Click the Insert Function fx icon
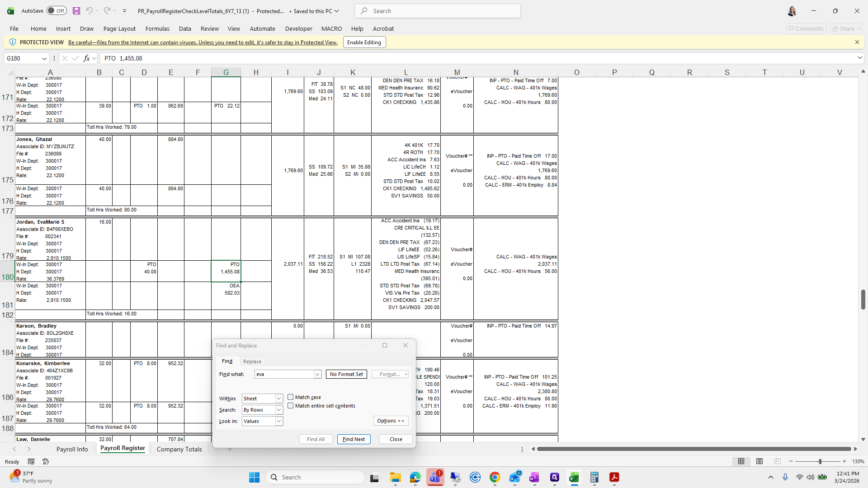Viewport: 868px width, 488px height. tap(86, 58)
